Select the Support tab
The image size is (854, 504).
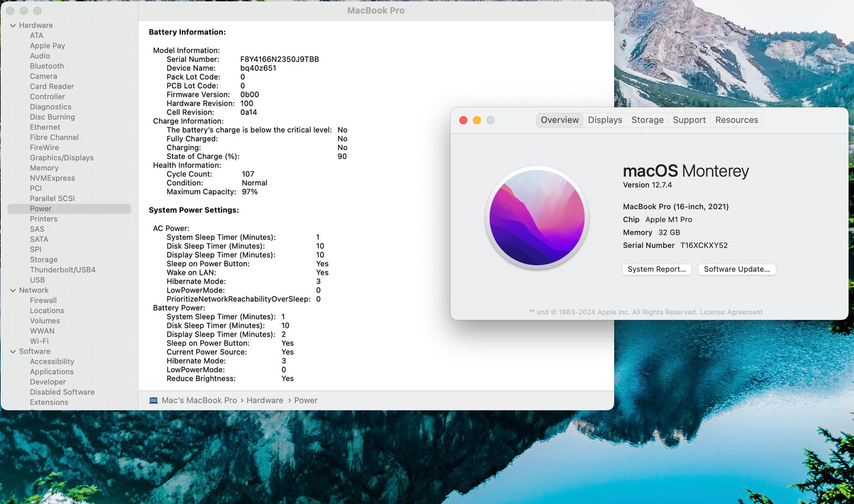(689, 120)
